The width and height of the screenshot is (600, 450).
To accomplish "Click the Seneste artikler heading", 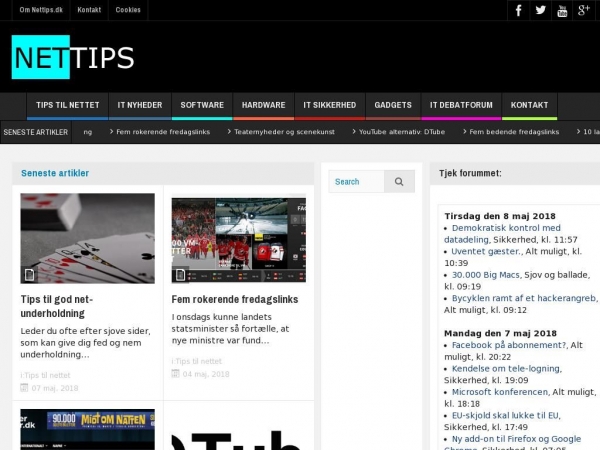I will tap(55, 173).
